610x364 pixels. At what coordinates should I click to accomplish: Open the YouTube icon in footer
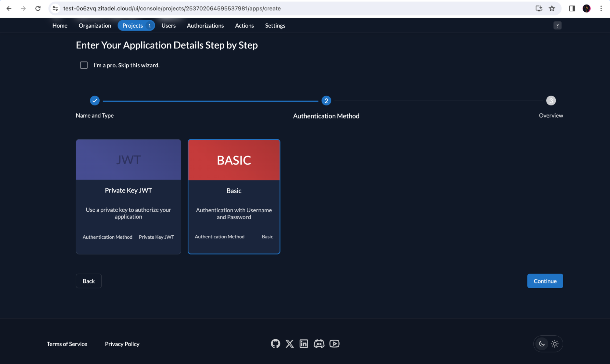coord(334,344)
